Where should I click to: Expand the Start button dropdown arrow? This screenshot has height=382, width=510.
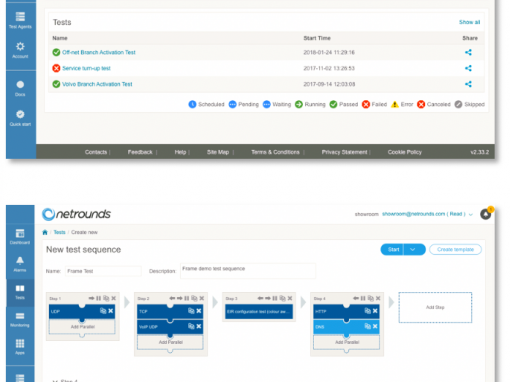point(413,249)
